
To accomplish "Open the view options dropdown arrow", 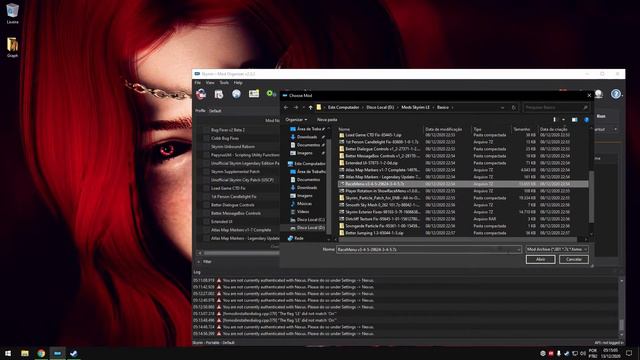I will [x=563, y=120].
